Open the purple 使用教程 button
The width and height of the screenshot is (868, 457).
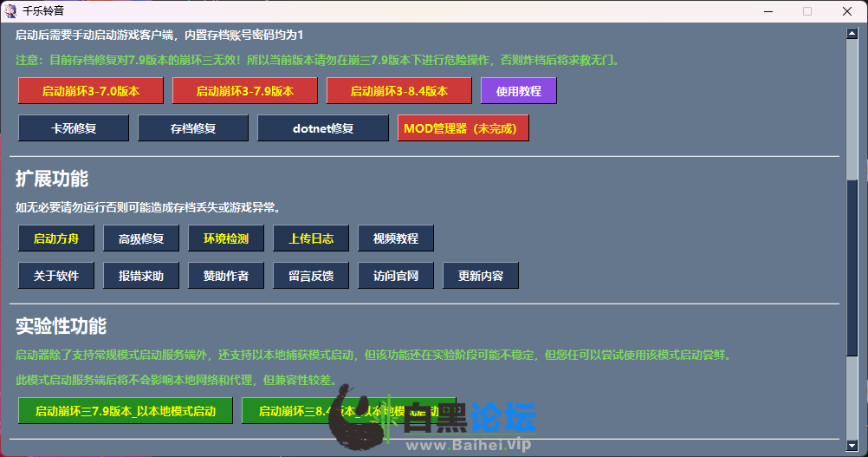pyautogui.click(x=519, y=91)
